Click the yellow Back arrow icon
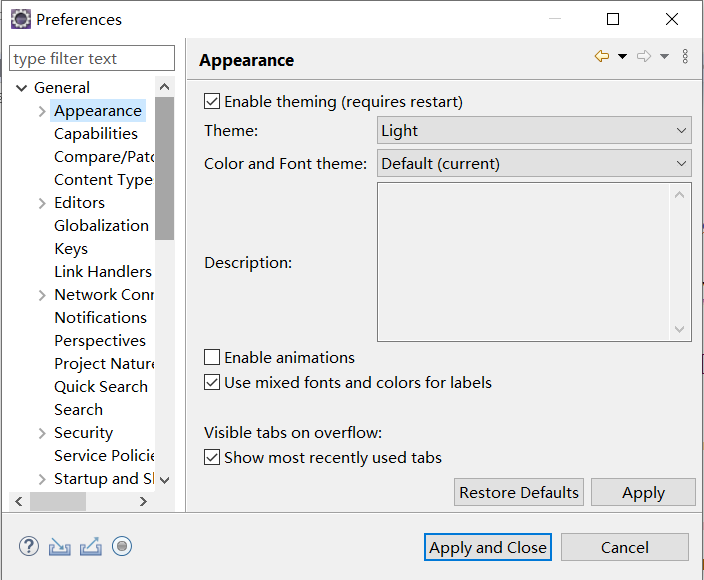Image resolution: width=704 pixels, height=580 pixels. 602,56
